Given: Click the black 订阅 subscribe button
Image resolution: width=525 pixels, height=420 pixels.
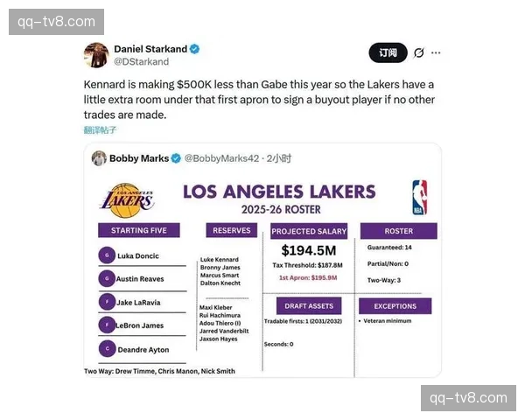Looking at the screenshot, I should pyautogui.click(x=388, y=52).
